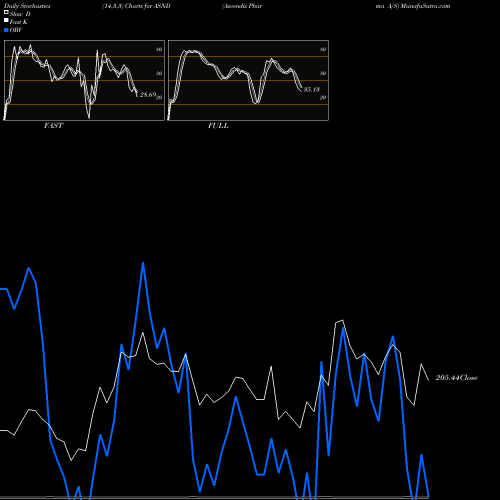Click the 205.44 Close price label
Viewport: 500px width, 500px height.
pos(457,378)
